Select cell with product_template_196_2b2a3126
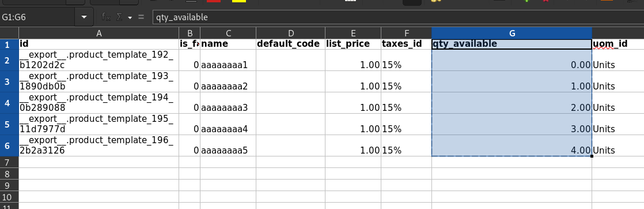The height and width of the screenshot is (209, 644). pyautogui.click(x=99, y=145)
